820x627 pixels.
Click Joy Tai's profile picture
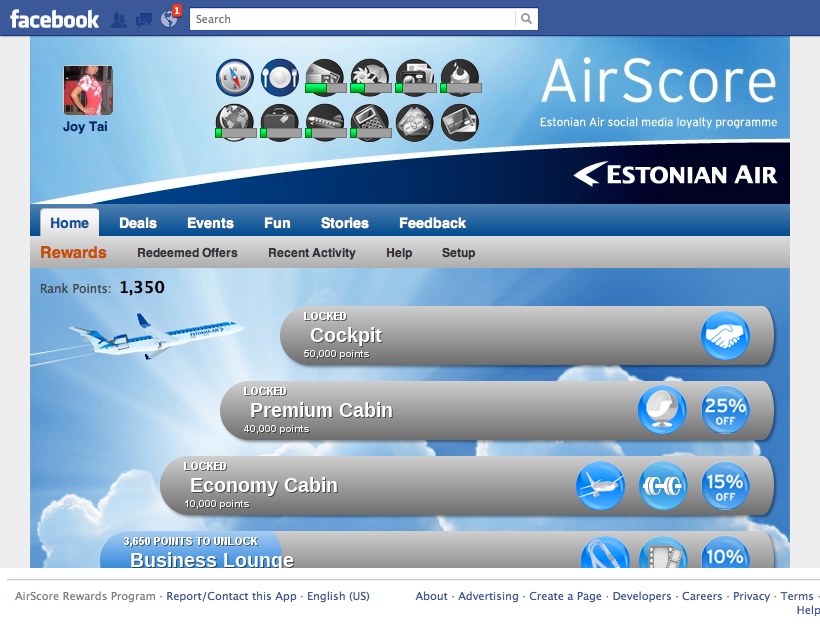pos(88,90)
